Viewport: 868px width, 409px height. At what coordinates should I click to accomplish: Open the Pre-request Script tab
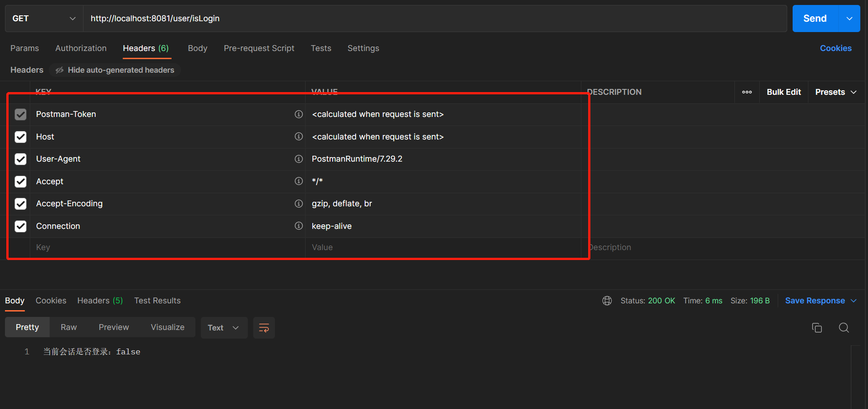pyautogui.click(x=259, y=48)
